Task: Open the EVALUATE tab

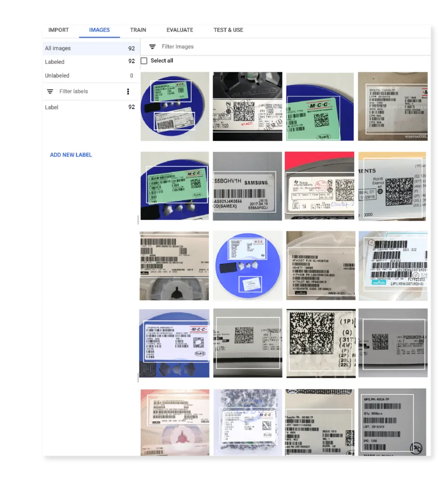Action: pyautogui.click(x=179, y=30)
